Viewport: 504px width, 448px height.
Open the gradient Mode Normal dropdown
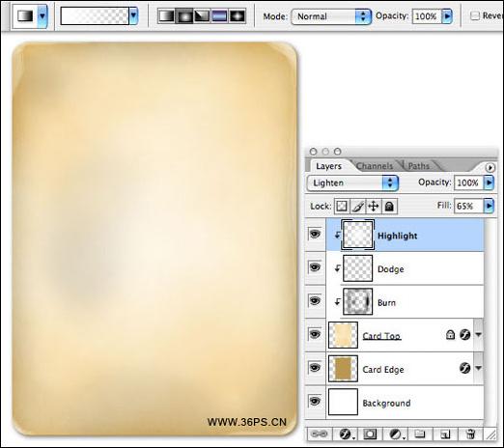[x=331, y=16]
